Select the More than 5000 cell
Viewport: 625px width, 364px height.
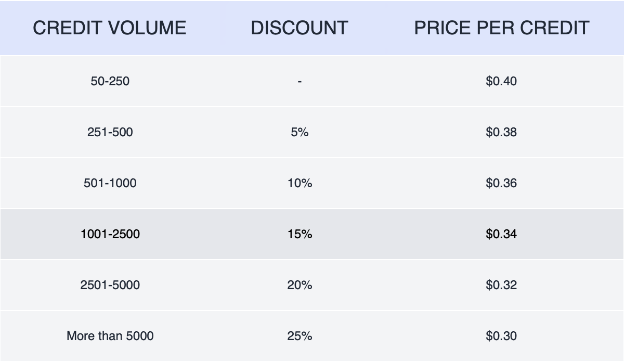(110, 336)
